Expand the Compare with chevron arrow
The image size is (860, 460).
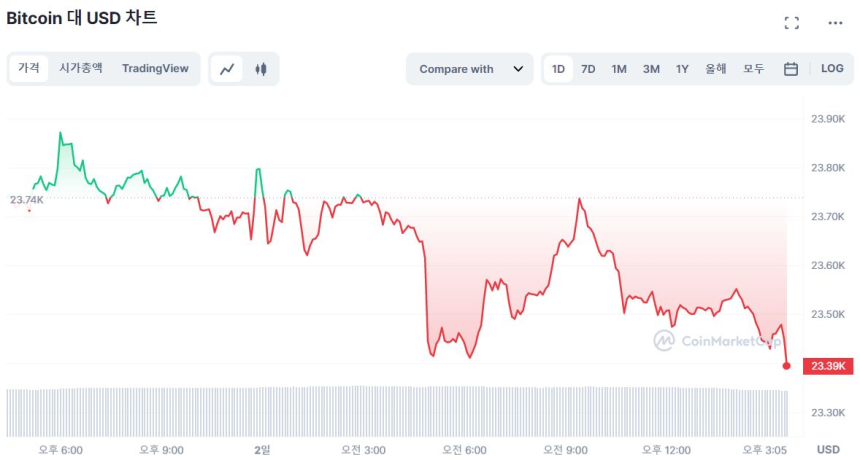[x=518, y=69]
